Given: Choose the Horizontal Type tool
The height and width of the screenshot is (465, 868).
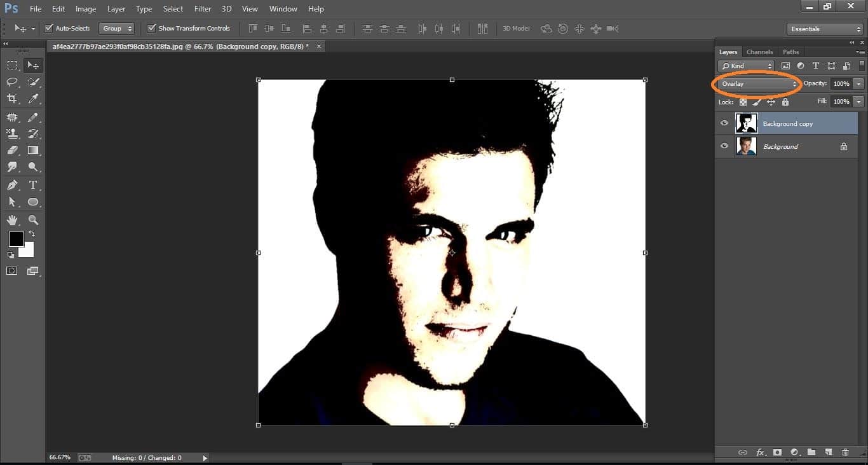Looking at the screenshot, I should pyautogui.click(x=33, y=184).
